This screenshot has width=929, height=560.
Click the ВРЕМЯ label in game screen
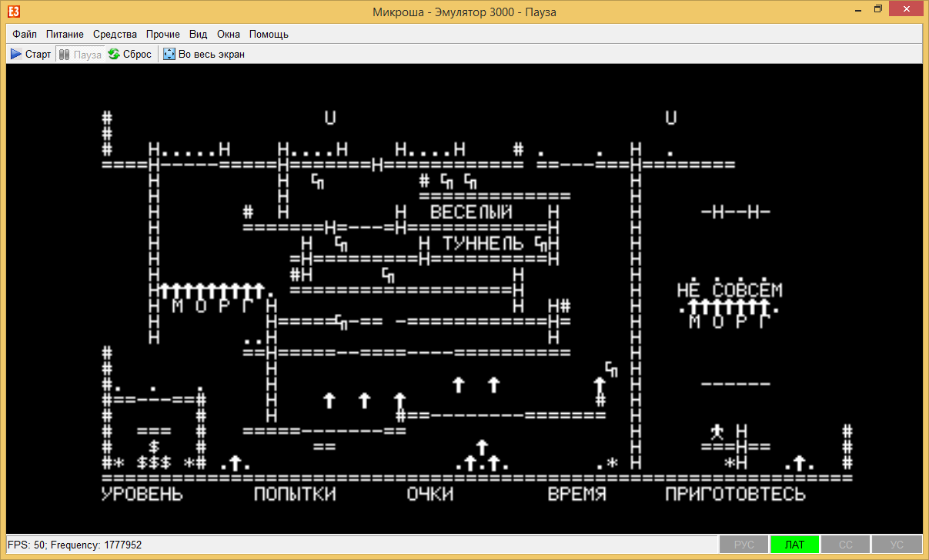click(x=577, y=494)
